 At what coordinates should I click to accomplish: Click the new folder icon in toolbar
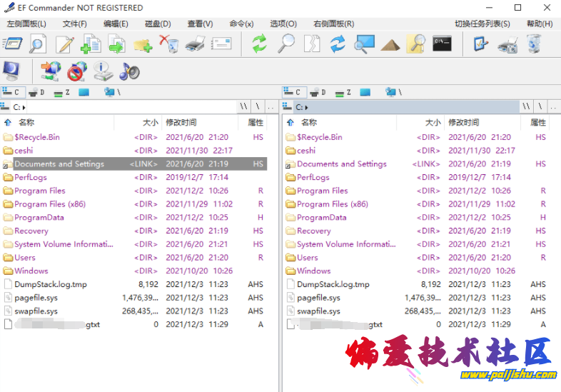click(143, 45)
